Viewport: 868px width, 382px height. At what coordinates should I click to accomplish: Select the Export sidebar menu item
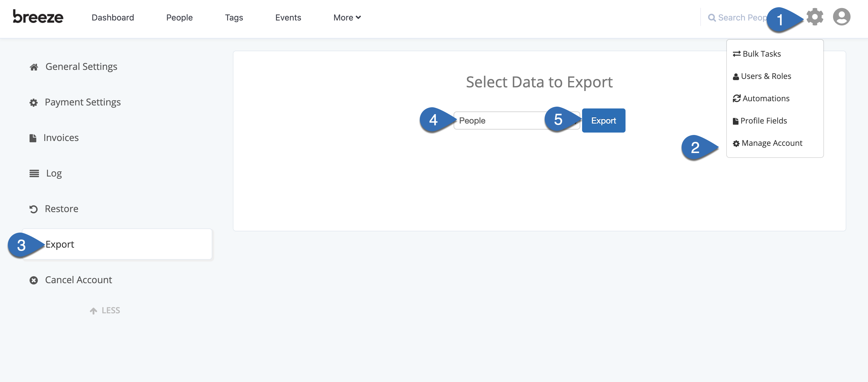pos(59,244)
